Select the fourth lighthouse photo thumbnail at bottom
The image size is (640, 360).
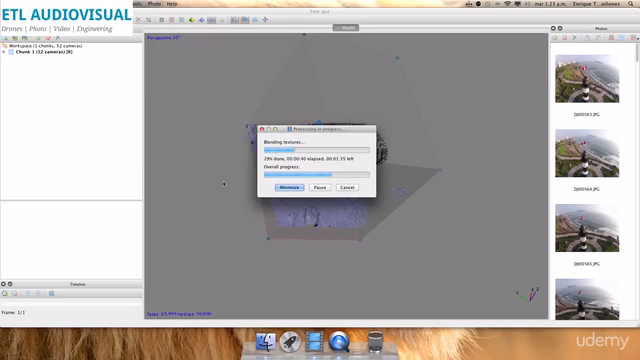coord(587,299)
